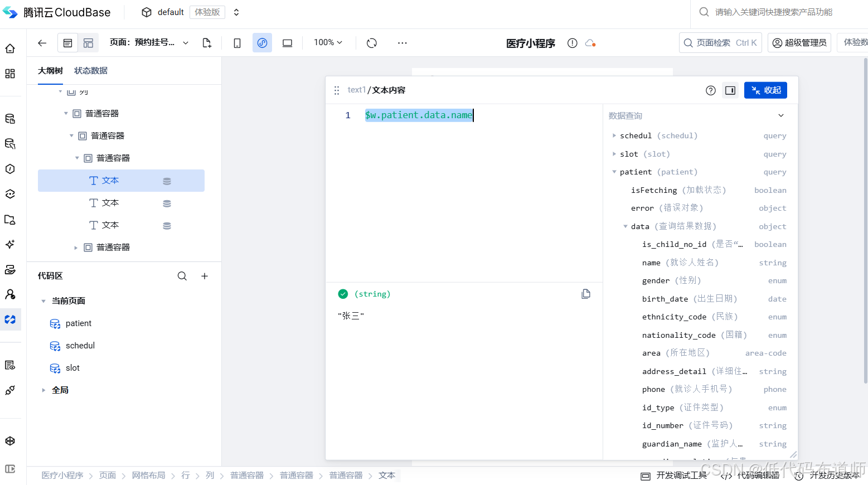Click the refresh preview icon
The image size is (868, 485).
coord(372,43)
